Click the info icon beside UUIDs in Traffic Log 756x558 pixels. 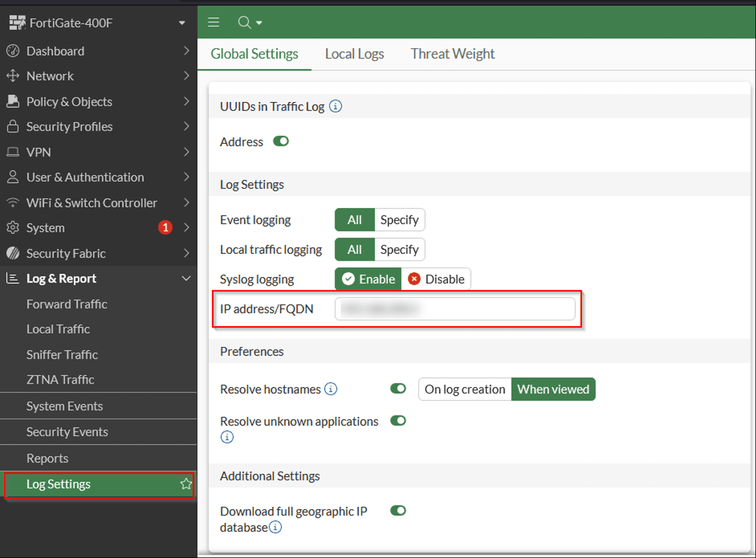point(336,106)
